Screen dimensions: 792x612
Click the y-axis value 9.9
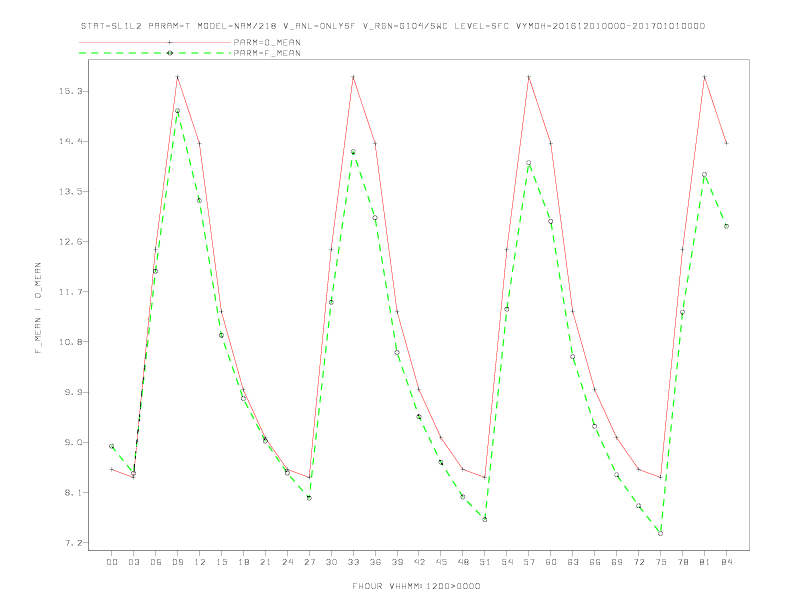(x=74, y=392)
